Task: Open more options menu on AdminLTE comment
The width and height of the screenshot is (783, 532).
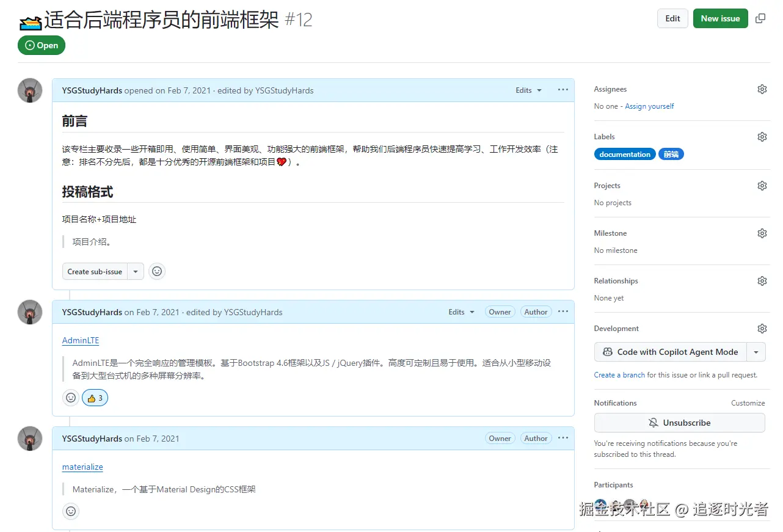Action: [563, 312]
